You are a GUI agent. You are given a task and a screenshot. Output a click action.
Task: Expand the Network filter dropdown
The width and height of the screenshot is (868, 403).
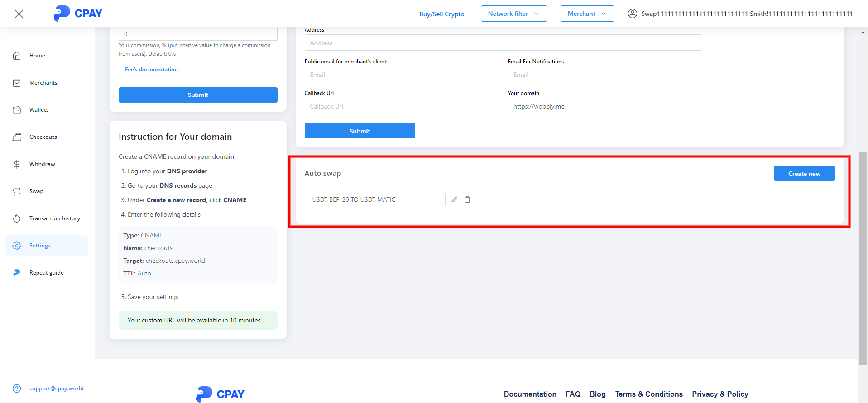[513, 14]
